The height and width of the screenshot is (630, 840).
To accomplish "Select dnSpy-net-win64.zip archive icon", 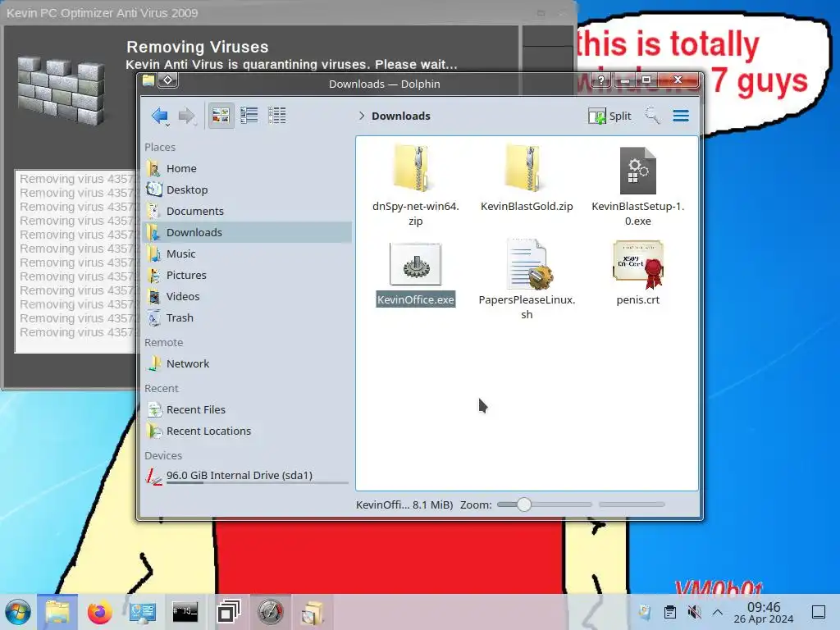I will click(x=412, y=168).
